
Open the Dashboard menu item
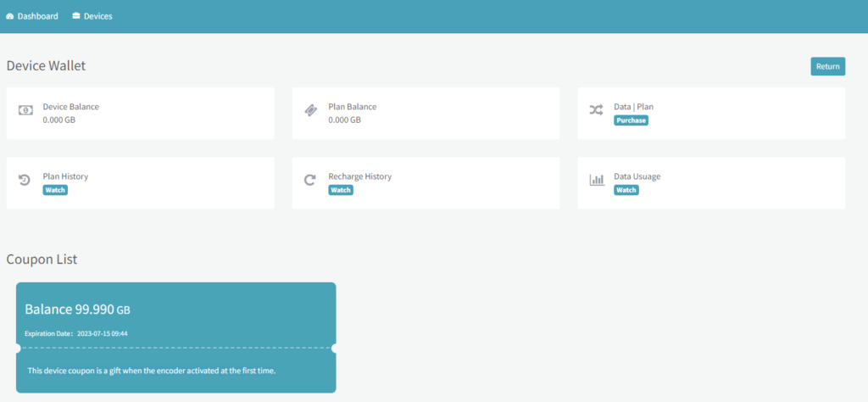click(x=37, y=16)
